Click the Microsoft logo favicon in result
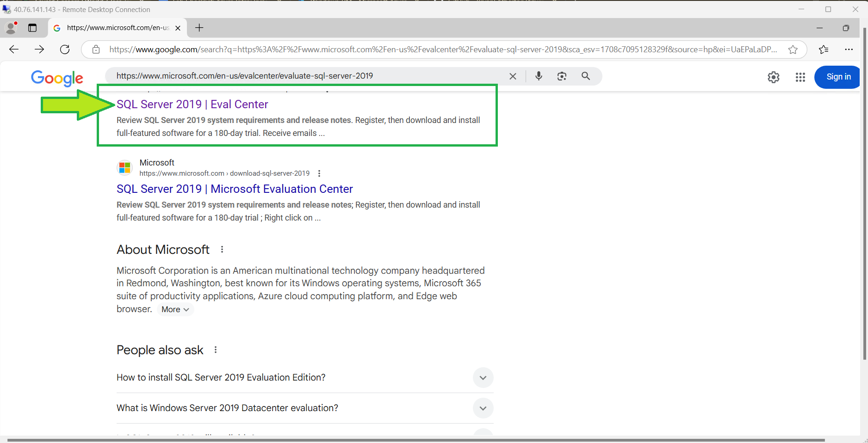The width and height of the screenshot is (868, 443). [125, 167]
